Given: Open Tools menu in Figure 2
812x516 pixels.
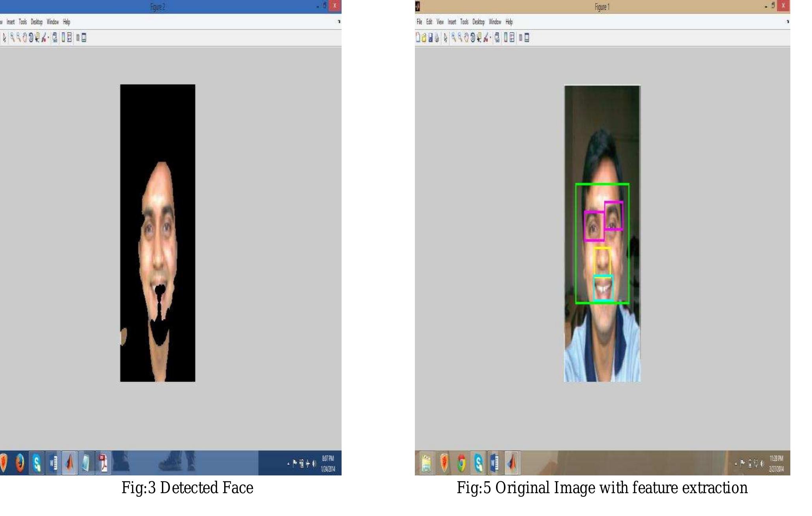Looking at the screenshot, I should 23,22.
